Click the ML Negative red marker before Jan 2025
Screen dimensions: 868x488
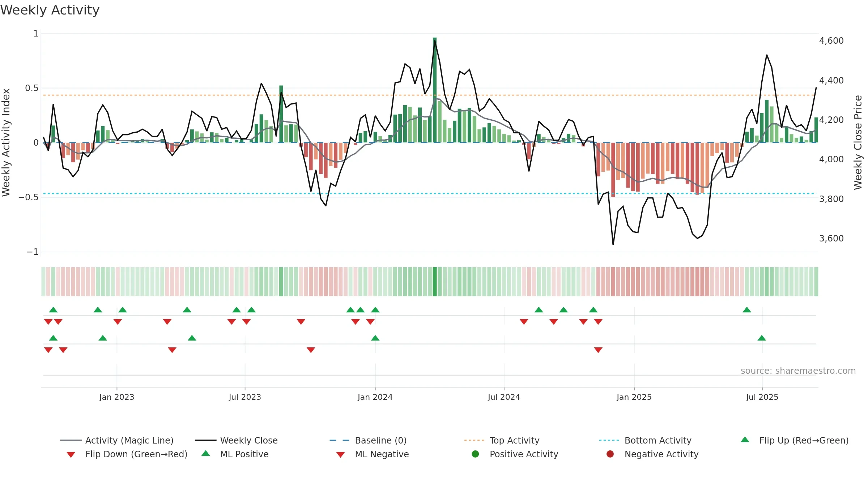598,350
